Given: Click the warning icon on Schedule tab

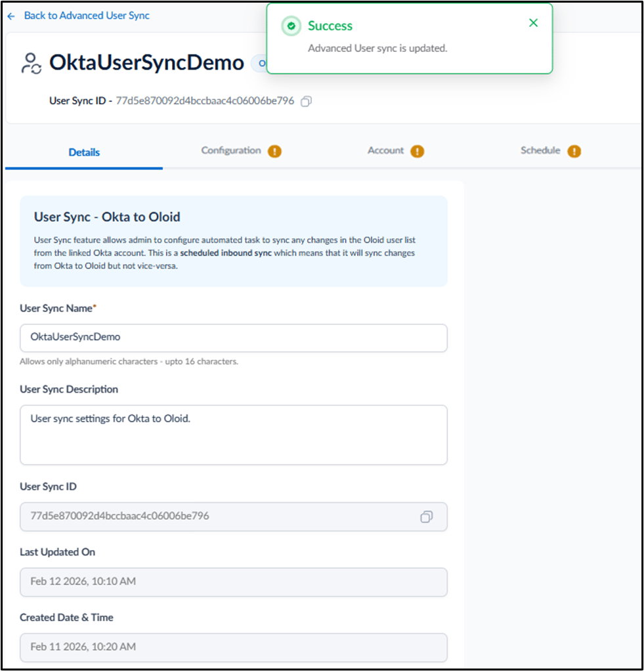Looking at the screenshot, I should click(574, 151).
